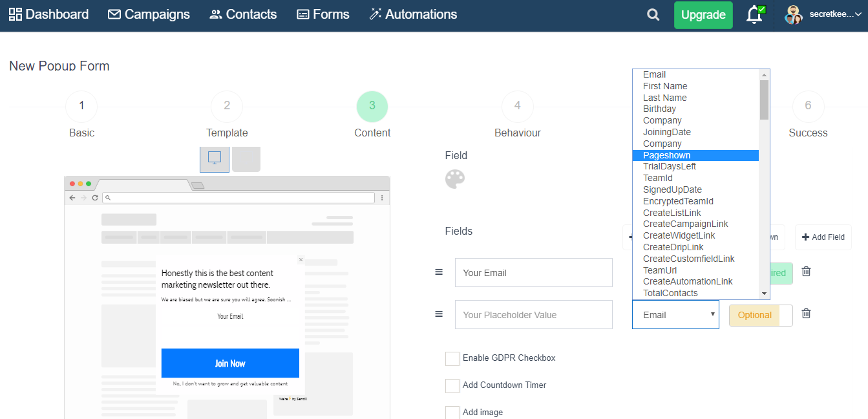Open the Email field type dropdown
The width and height of the screenshot is (868, 419).
coord(675,314)
